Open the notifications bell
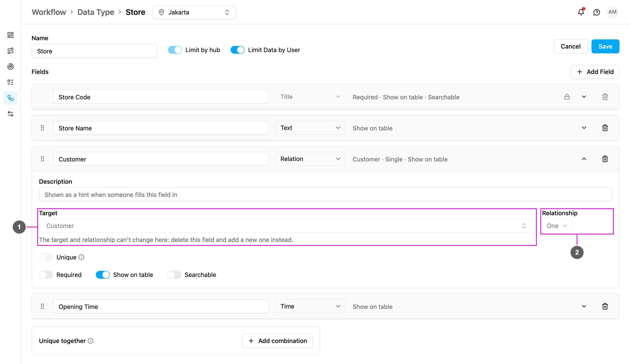 (581, 12)
